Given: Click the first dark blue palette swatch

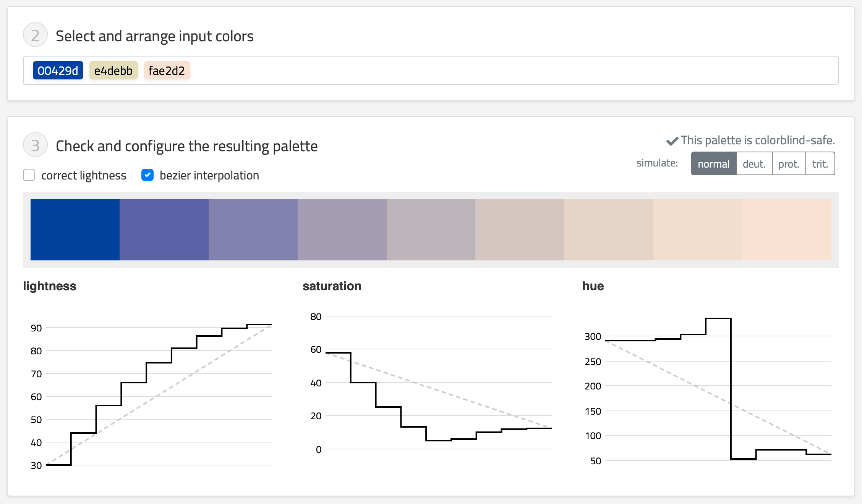Looking at the screenshot, I should [75, 230].
